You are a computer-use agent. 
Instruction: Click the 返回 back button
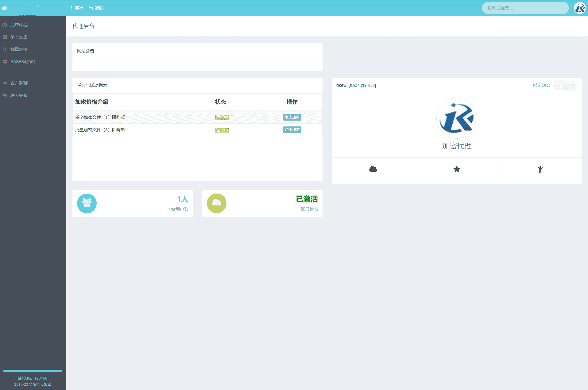coord(96,8)
